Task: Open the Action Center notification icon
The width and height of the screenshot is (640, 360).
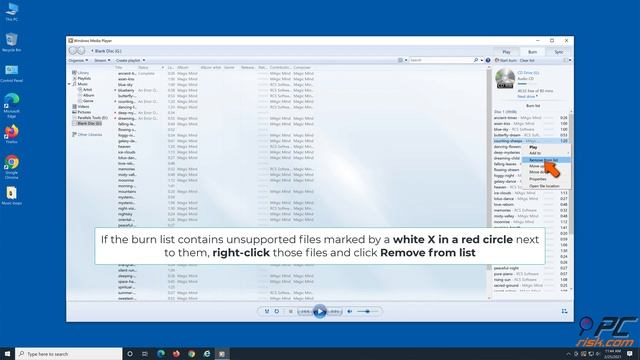Action: click(x=630, y=354)
